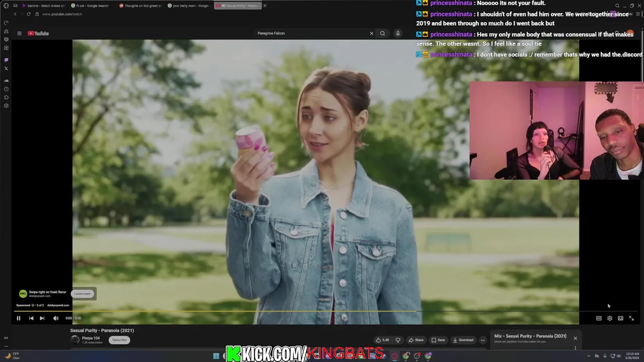Open sidebar settings gear
This screenshot has height=362, width=644.
[x=6, y=106]
